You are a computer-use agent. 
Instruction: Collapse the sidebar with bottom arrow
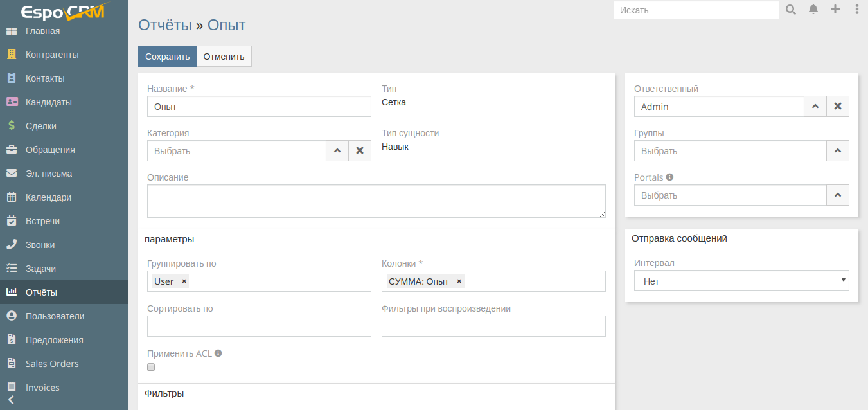click(11, 400)
